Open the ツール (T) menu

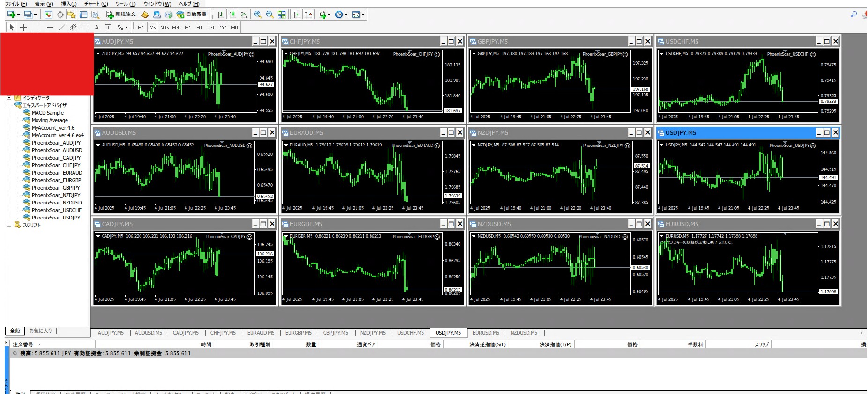click(126, 4)
